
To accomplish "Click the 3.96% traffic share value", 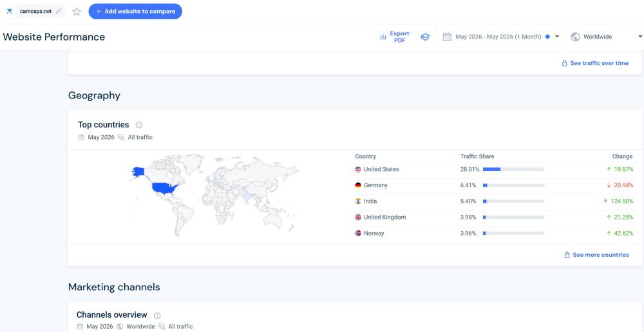I will [x=468, y=233].
